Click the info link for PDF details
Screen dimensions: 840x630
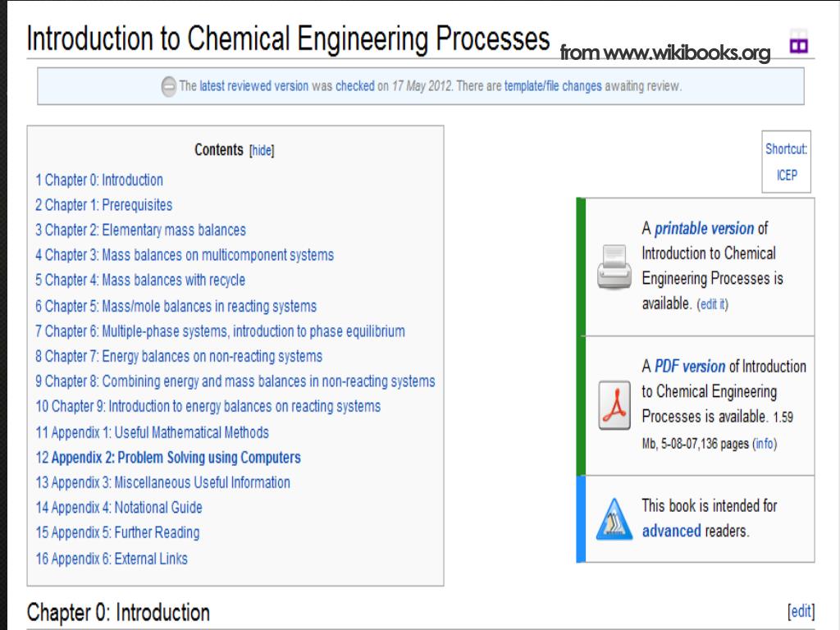click(x=765, y=444)
